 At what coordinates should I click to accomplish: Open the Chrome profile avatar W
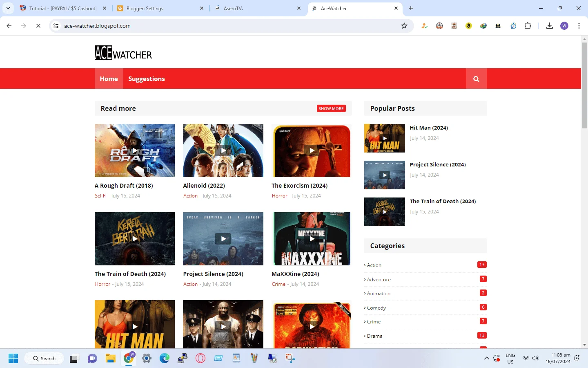[x=564, y=26]
